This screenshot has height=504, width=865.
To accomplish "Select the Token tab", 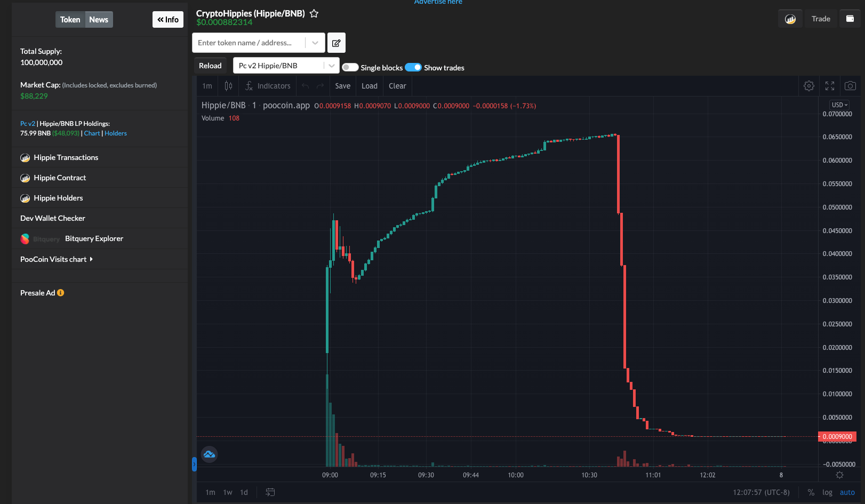I will pos(70,20).
